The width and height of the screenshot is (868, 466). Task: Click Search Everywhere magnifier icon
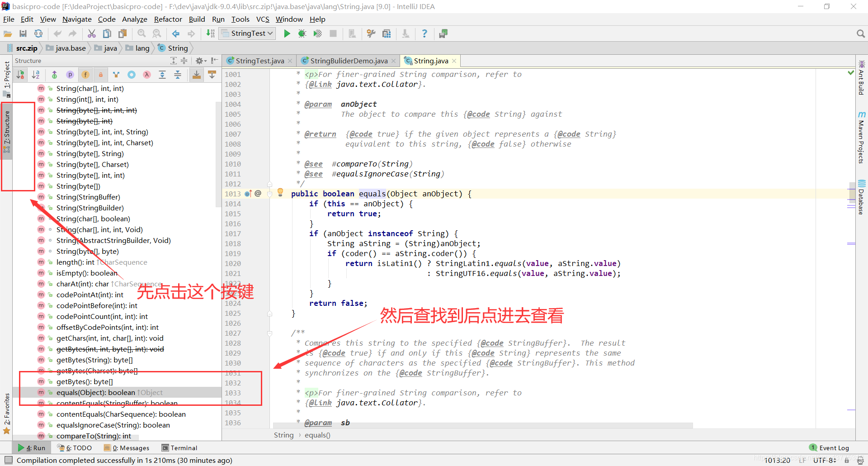(x=860, y=33)
